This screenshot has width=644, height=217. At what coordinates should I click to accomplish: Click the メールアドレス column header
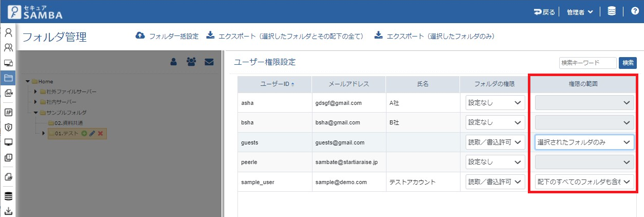(348, 84)
